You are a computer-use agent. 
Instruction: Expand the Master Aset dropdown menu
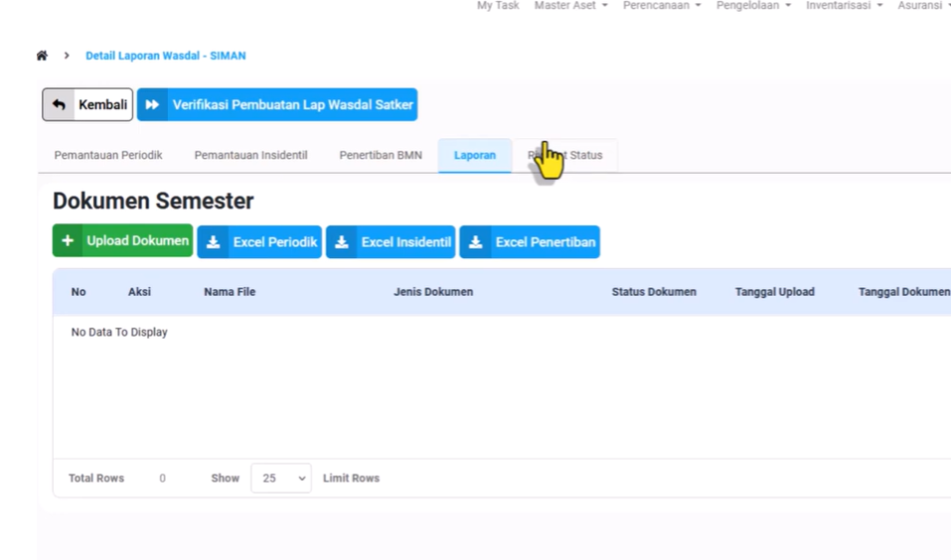(570, 5)
